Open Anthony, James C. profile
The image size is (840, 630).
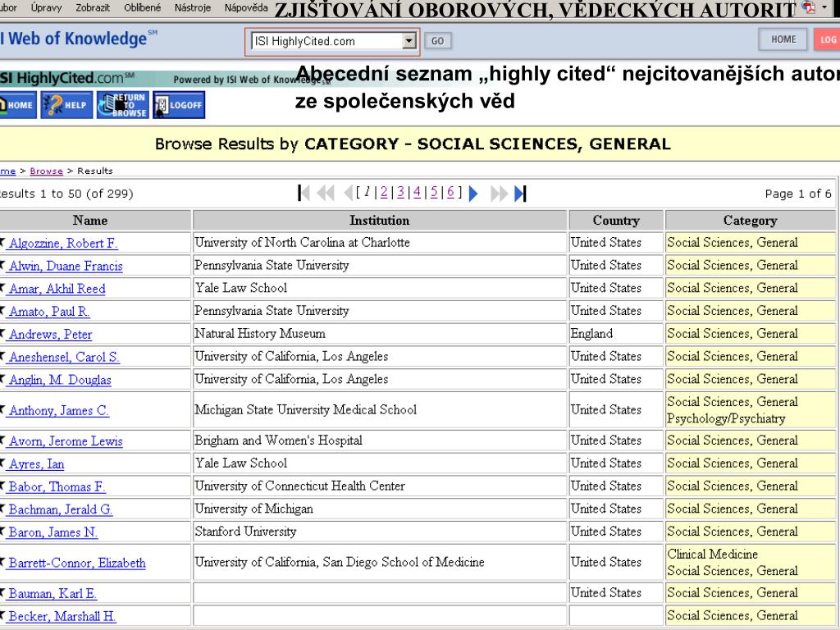coord(59,411)
